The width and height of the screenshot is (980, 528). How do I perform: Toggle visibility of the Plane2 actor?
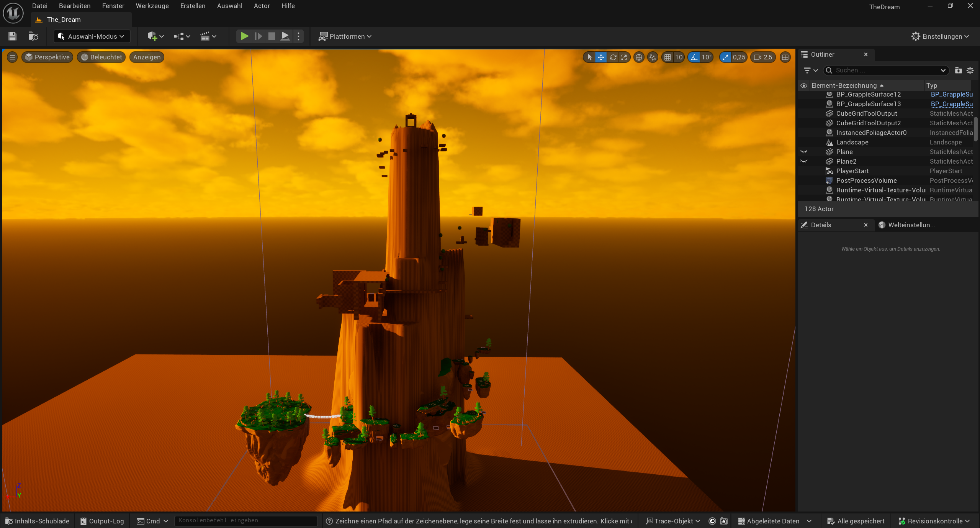(x=804, y=161)
